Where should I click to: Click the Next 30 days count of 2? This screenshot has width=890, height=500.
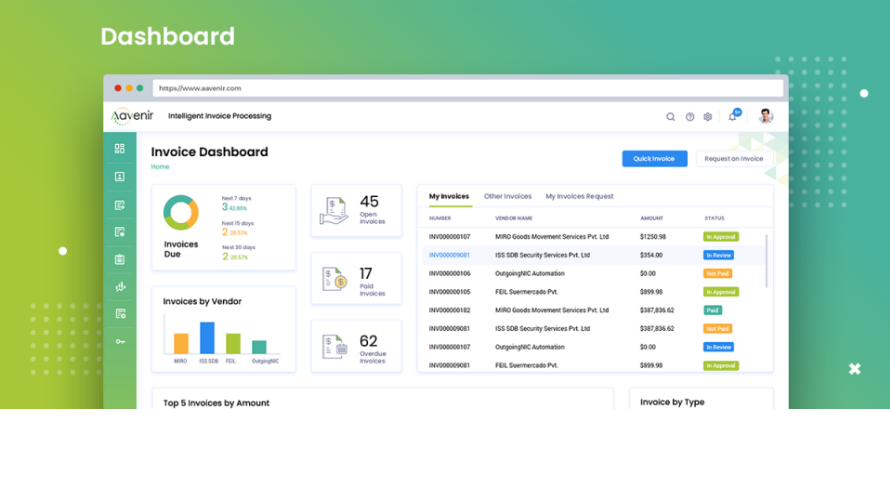[225, 257]
